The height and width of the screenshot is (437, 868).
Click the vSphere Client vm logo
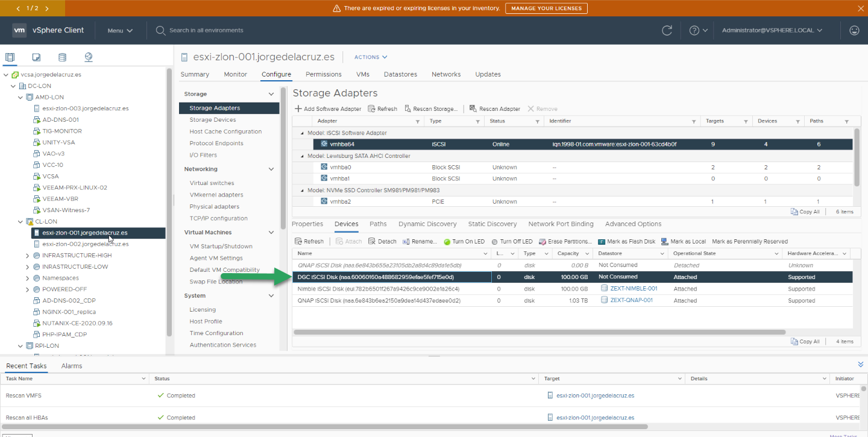tap(19, 30)
